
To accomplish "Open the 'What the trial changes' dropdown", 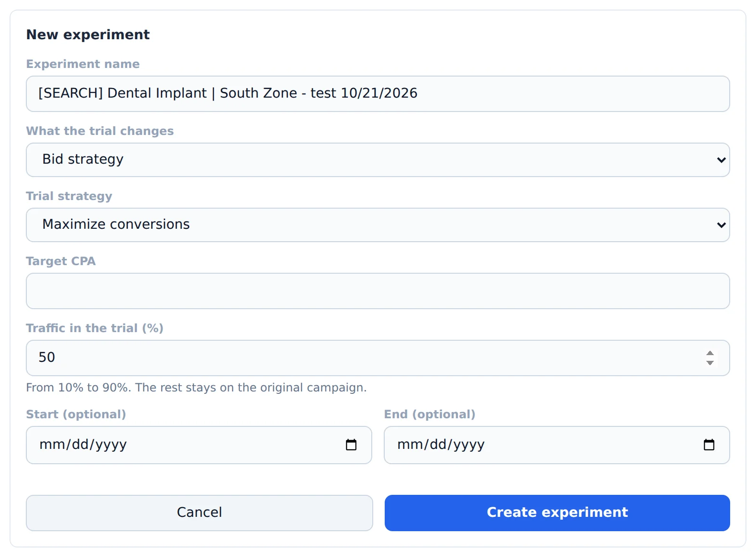I will 378,160.
